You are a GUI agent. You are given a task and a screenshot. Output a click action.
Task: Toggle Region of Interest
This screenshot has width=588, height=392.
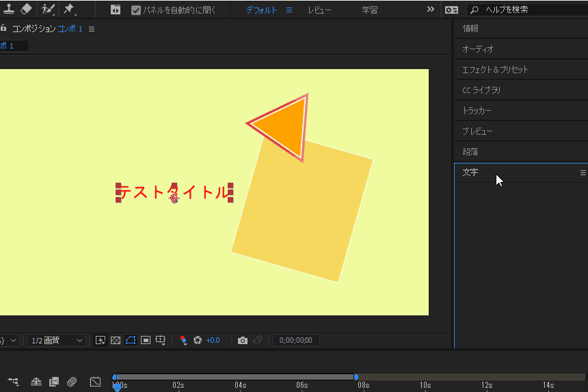(146, 340)
